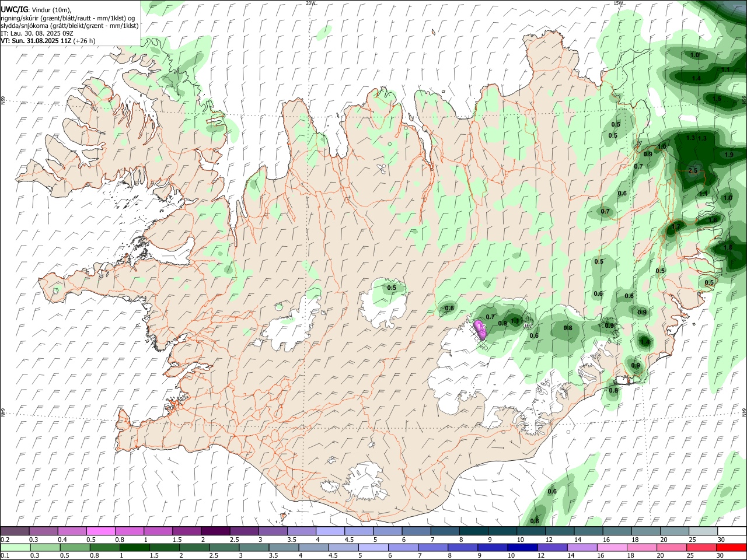Screen dimensions: 747x560
Task: Click the "0.2" legend label
Action: click(x=5, y=540)
